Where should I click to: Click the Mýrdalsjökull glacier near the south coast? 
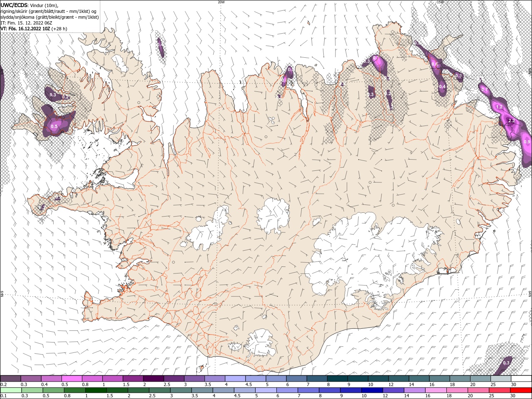tap(260, 343)
